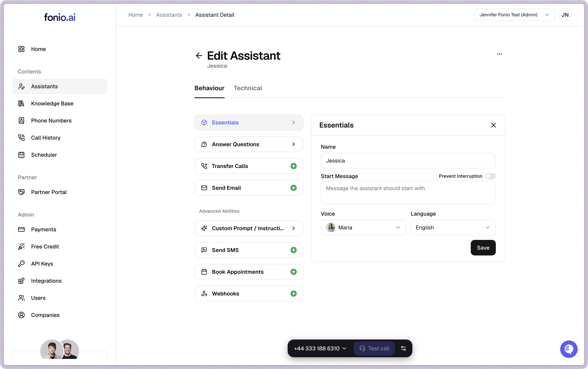Open call settings sliders icon in bottom bar

(403, 349)
